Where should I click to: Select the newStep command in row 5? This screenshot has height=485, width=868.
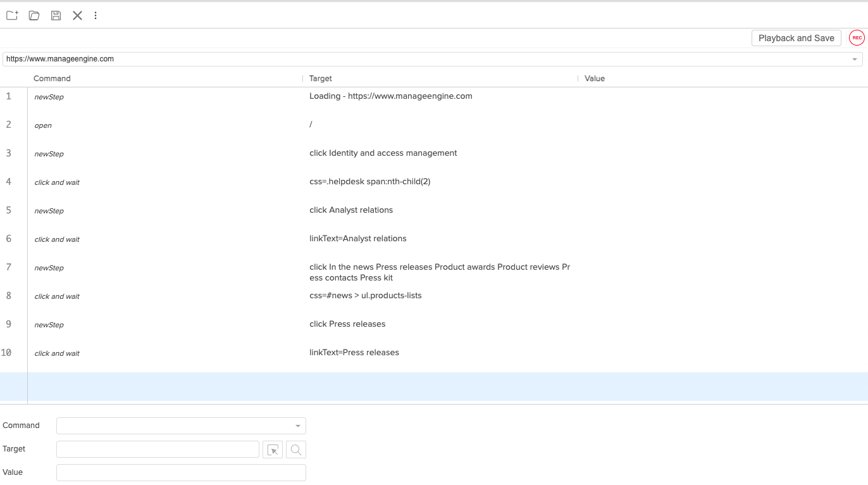[x=49, y=211]
